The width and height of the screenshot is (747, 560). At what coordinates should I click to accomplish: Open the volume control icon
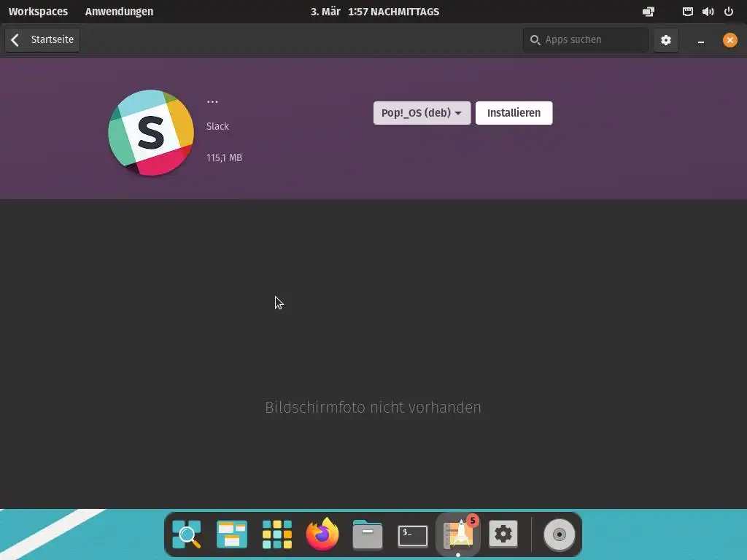(x=708, y=12)
